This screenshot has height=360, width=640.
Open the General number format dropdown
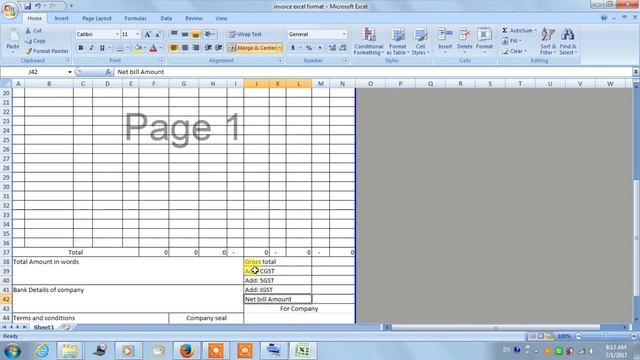(x=344, y=34)
